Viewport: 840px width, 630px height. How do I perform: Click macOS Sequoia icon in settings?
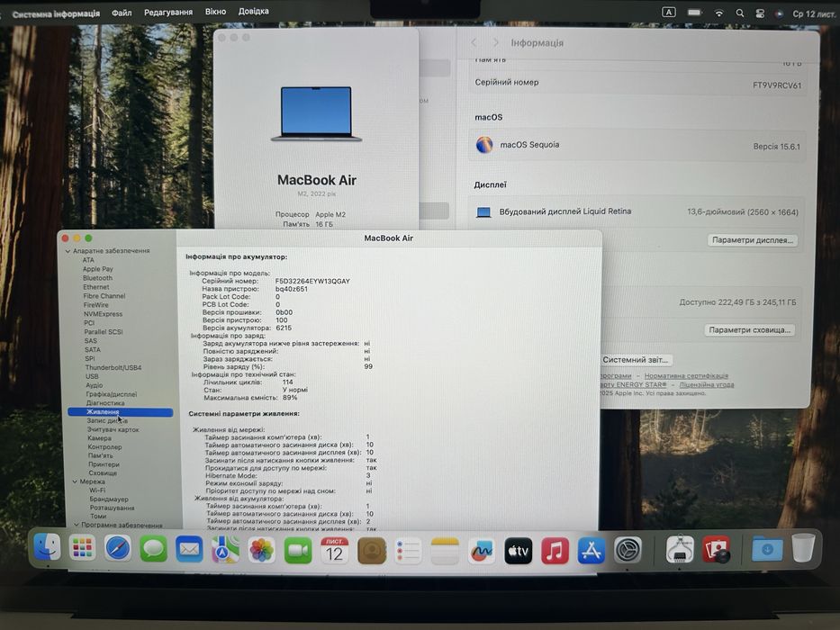point(484,145)
